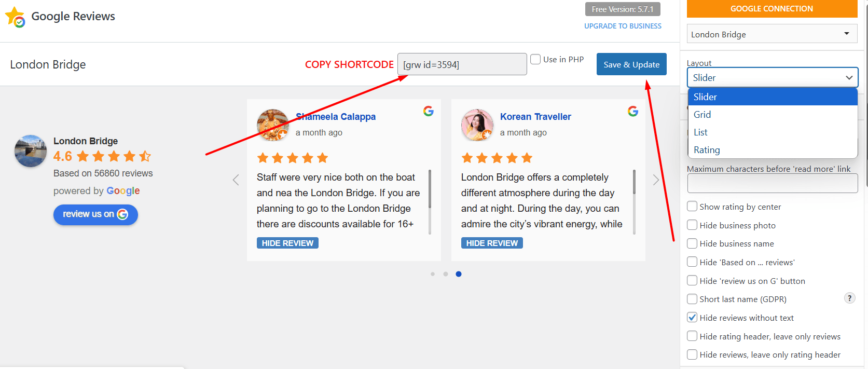Click Maximum characters 'read more' input field
868x369 pixels.
coord(773,183)
